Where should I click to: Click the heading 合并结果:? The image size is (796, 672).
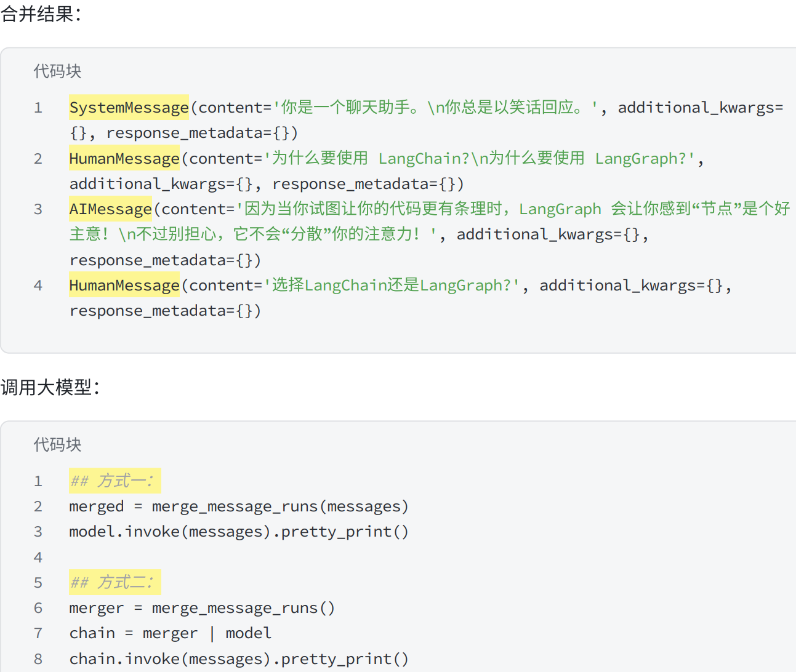tap(41, 14)
